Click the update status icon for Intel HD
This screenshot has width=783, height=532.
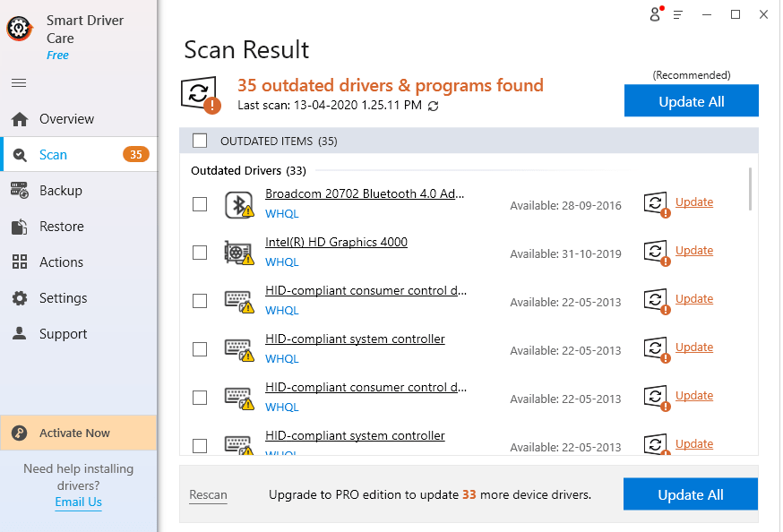(x=658, y=253)
